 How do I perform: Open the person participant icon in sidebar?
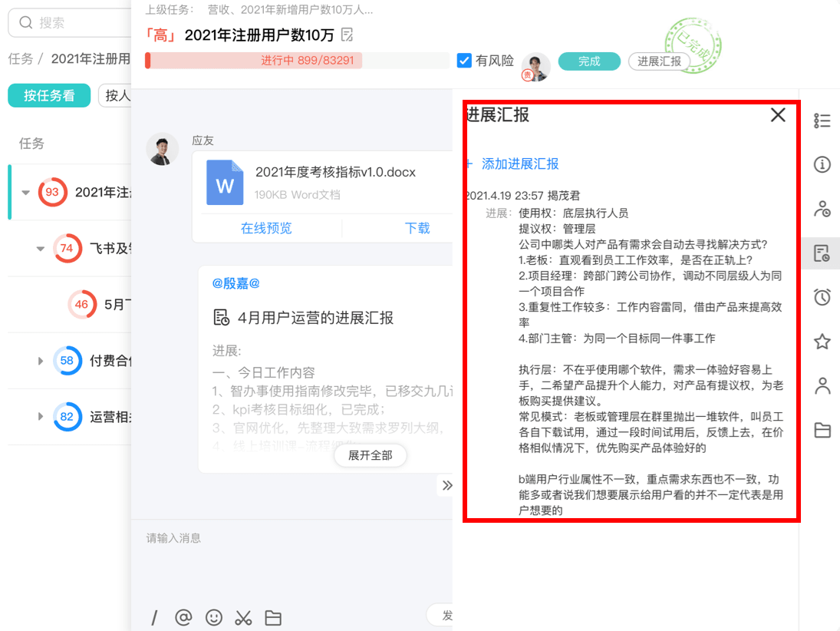point(822,386)
